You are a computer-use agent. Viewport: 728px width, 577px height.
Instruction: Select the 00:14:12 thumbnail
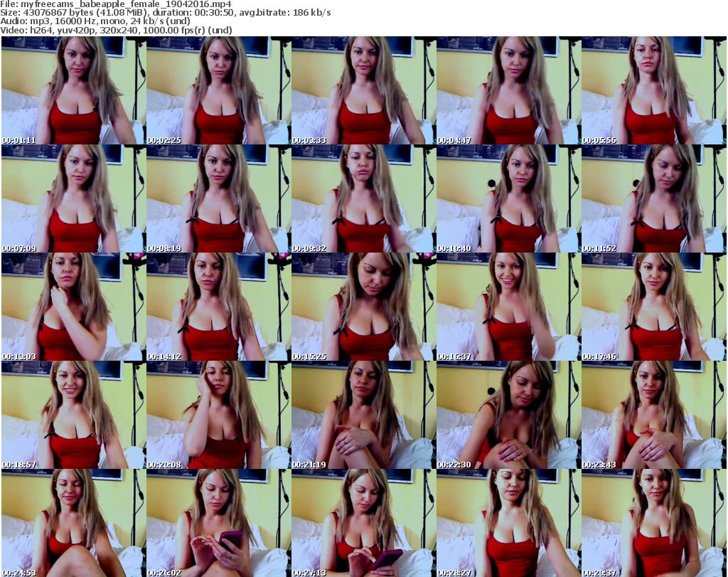coord(219,307)
